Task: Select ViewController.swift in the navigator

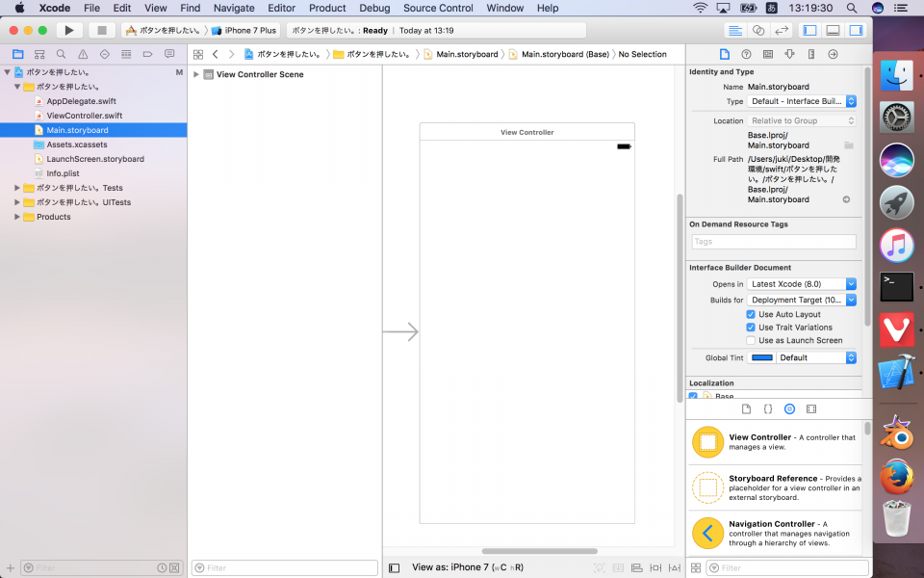Action: (x=84, y=116)
